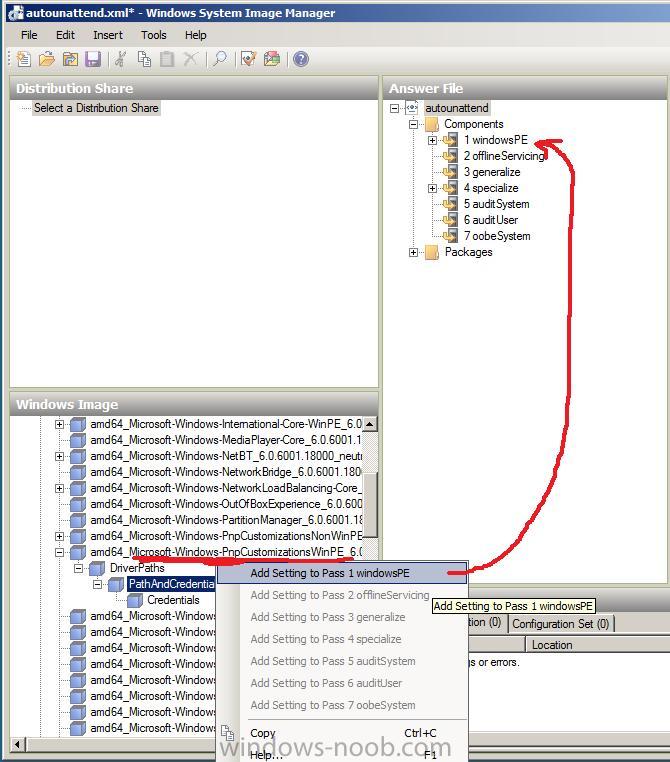Open the Tools menu
This screenshot has height=762, width=670.
point(154,35)
